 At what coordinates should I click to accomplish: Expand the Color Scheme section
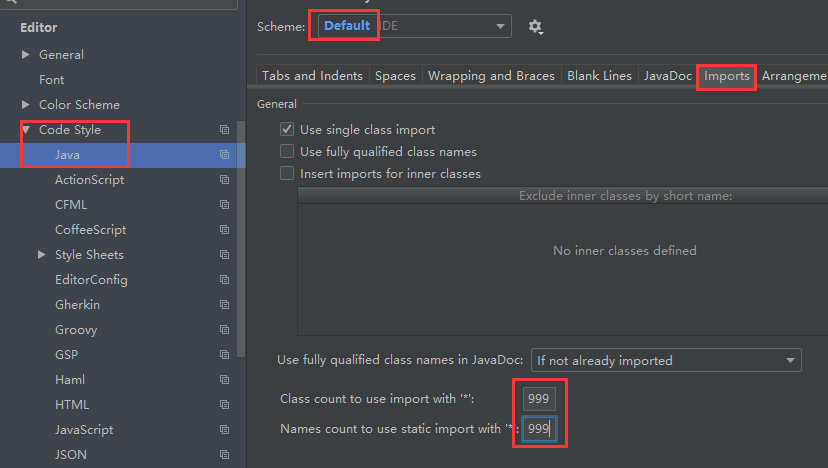(26, 105)
